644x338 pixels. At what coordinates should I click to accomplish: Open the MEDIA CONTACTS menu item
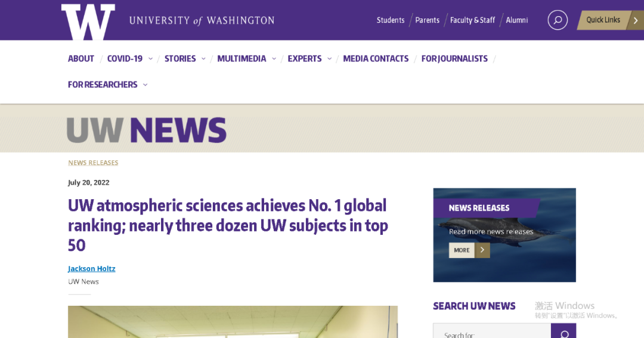[376, 59]
